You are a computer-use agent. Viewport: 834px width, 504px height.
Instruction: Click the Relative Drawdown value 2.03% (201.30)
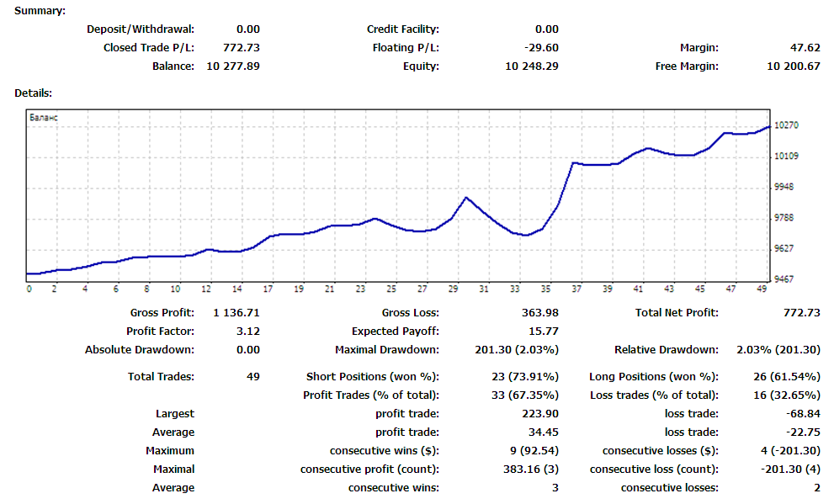coord(778,350)
